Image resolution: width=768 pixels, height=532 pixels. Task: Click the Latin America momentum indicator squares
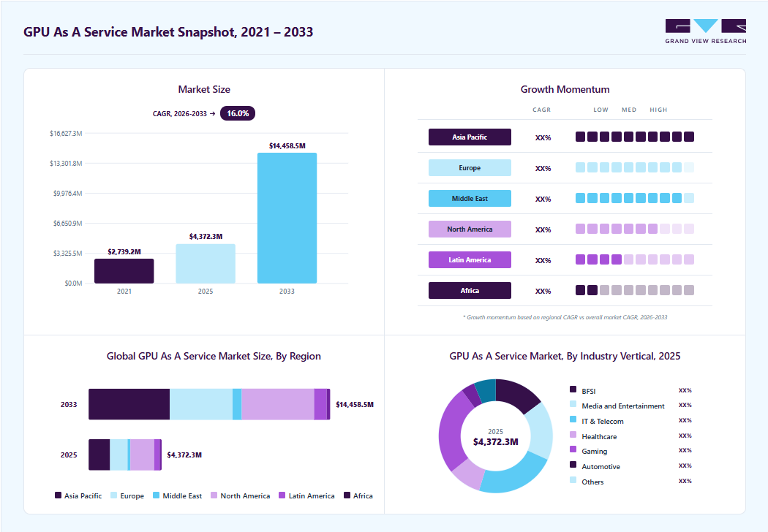pos(634,259)
